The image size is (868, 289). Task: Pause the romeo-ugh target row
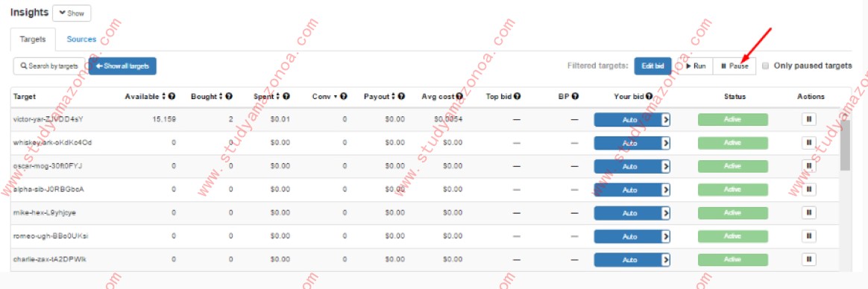809,236
